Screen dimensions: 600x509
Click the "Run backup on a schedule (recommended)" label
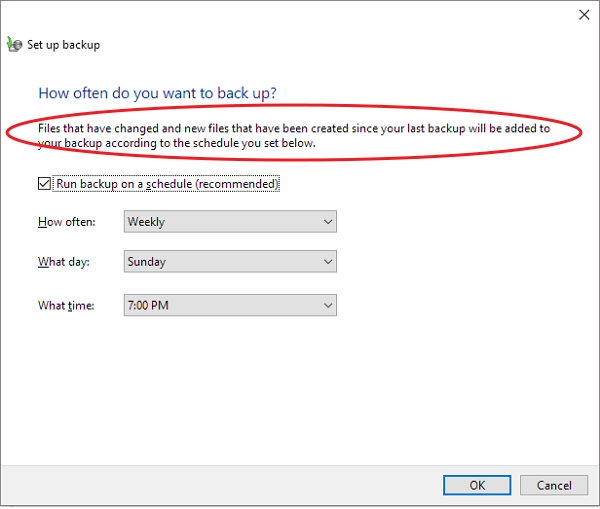[166, 184]
